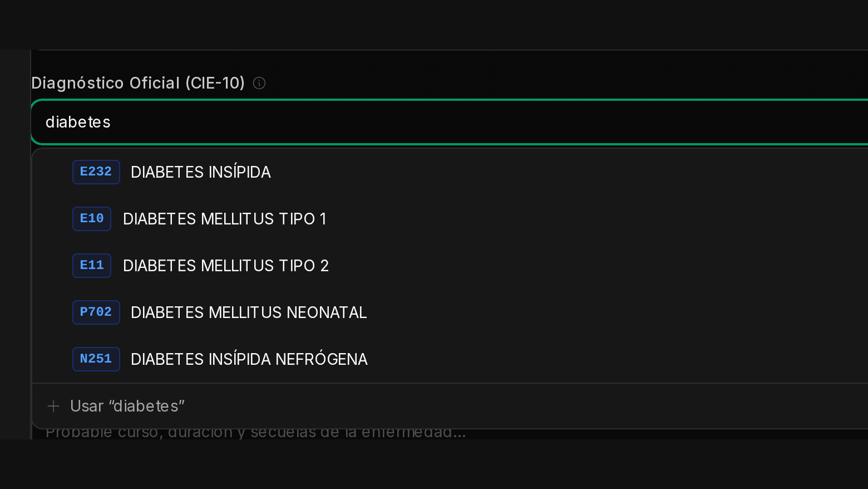Focus the CIE-10 diagnosis search field
Viewport: 868px width, 489px height.
(450, 122)
